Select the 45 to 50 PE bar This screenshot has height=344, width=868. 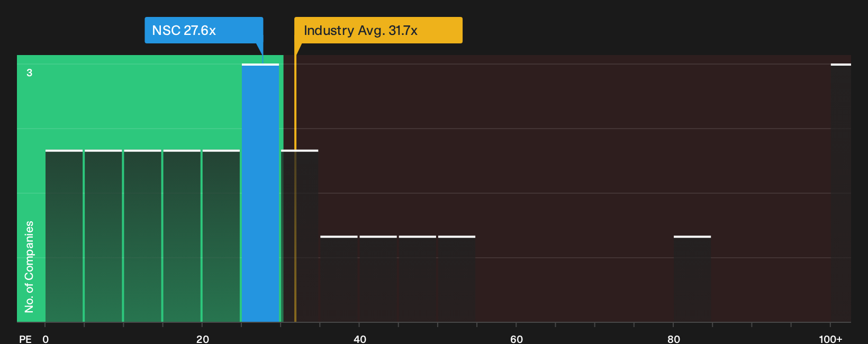(x=418, y=279)
